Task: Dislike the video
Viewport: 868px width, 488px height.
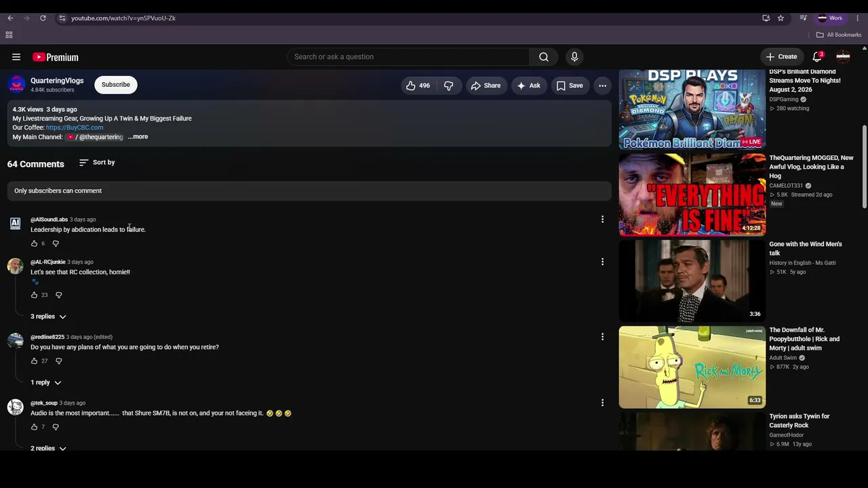Action: pyautogui.click(x=448, y=85)
